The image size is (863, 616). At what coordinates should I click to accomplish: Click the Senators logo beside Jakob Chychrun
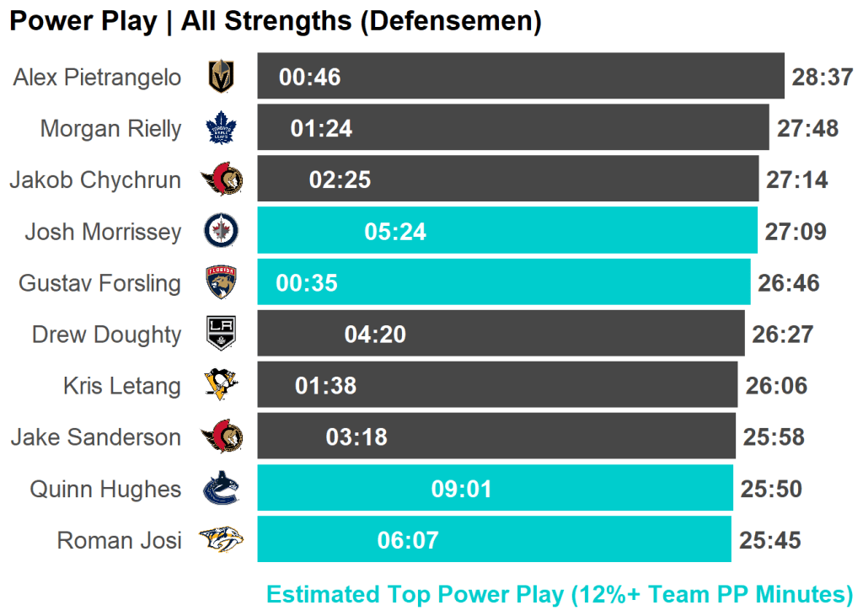pos(221,179)
